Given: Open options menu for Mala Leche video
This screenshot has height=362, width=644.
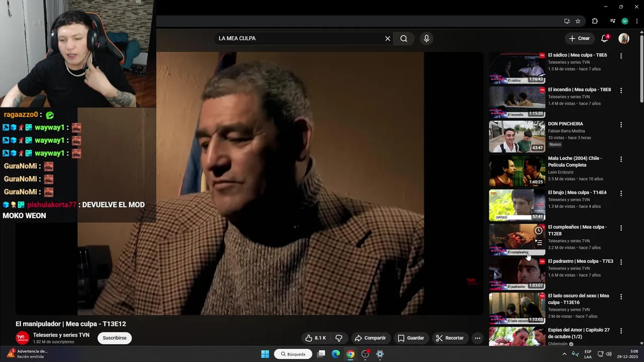Looking at the screenshot, I should coord(621,159).
